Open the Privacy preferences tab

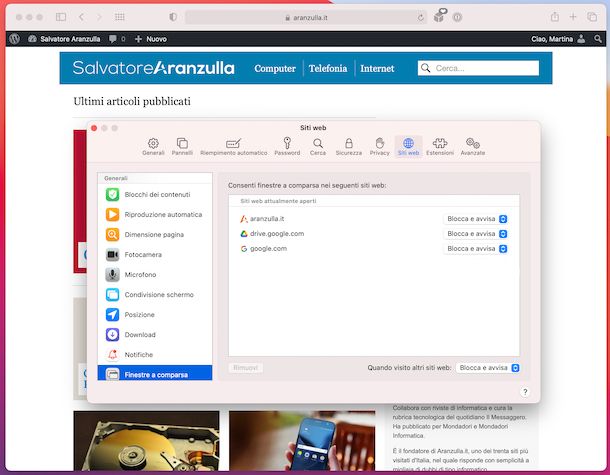pyautogui.click(x=379, y=147)
